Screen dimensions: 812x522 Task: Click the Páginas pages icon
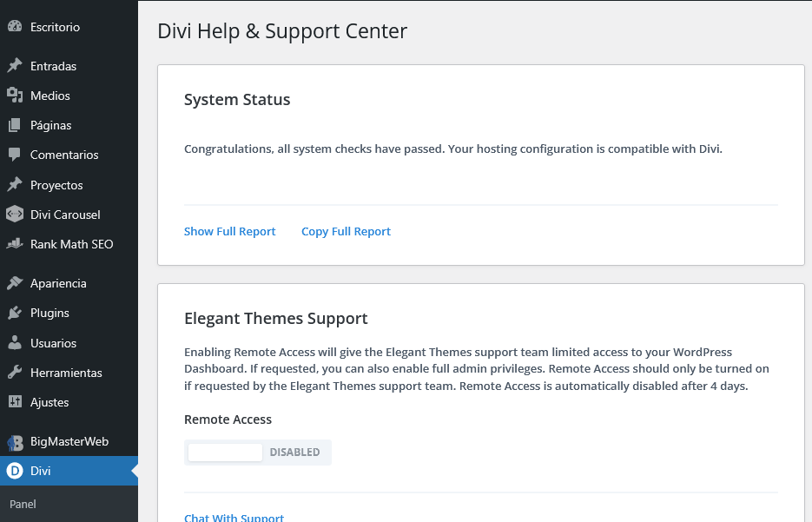click(x=14, y=125)
